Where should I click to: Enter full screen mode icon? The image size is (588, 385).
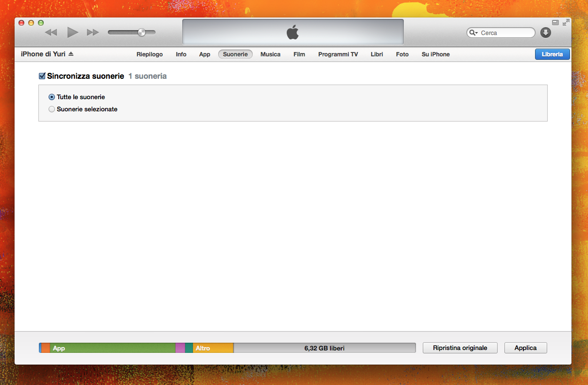[x=566, y=22]
